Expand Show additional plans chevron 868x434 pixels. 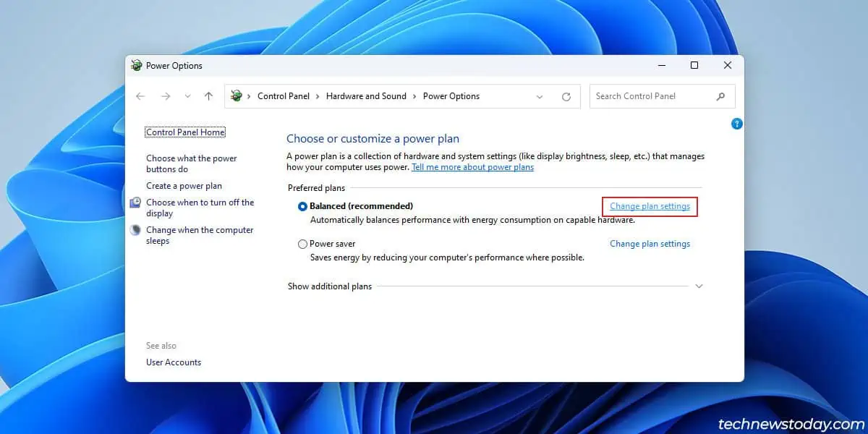click(x=699, y=286)
